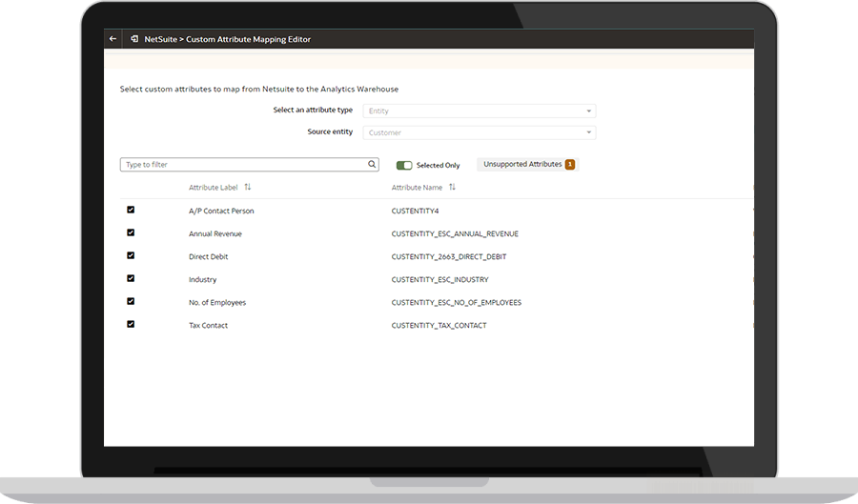This screenshot has width=858, height=504.
Task: Click the back arrow in header
Action: pos(113,39)
